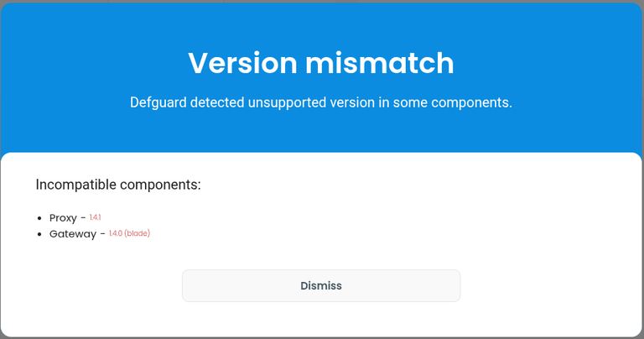Viewport: 644px width, 339px height.
Task: Click the Dismiss button
Action: pos(321,285)
